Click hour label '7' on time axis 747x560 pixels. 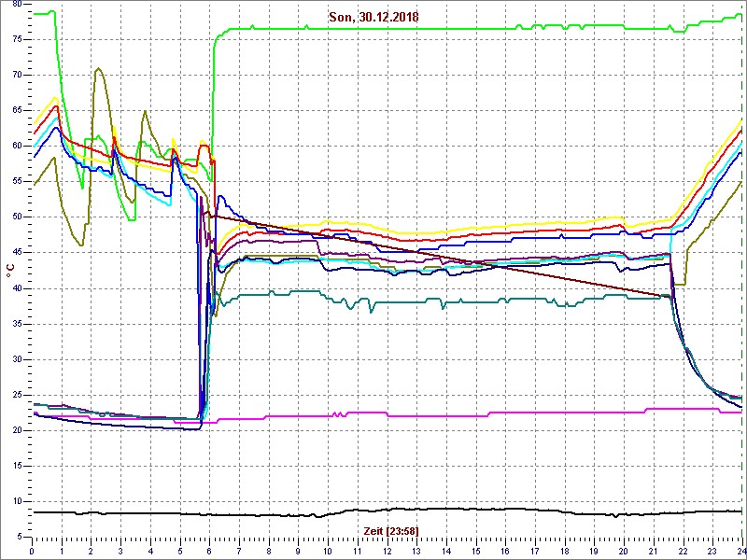coord(239,551)
